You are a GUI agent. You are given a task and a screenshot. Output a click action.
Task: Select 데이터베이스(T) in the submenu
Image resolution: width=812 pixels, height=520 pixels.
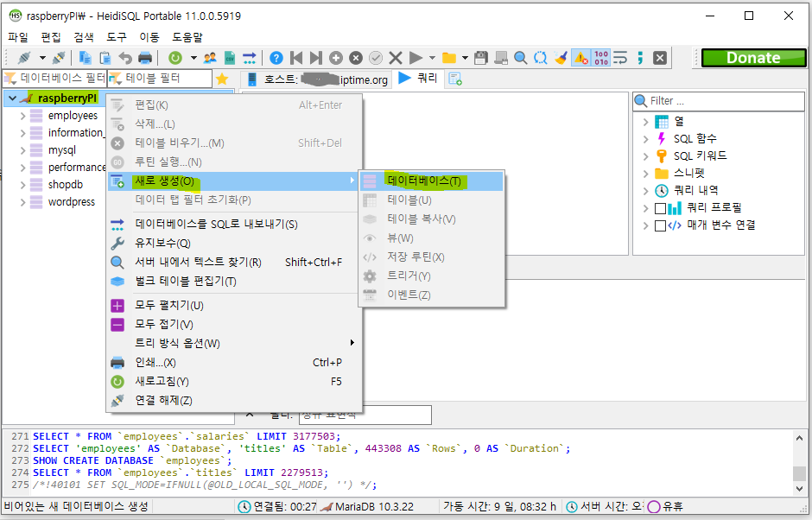tap(431, 181)
